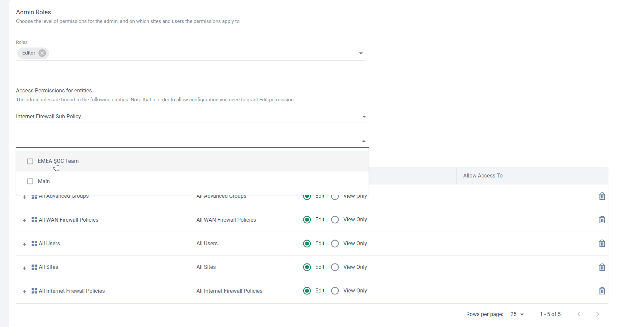The width and height of the screenshot is (644, 327).
Task: Open the Roles dropdown
Action: pos(361,53)
